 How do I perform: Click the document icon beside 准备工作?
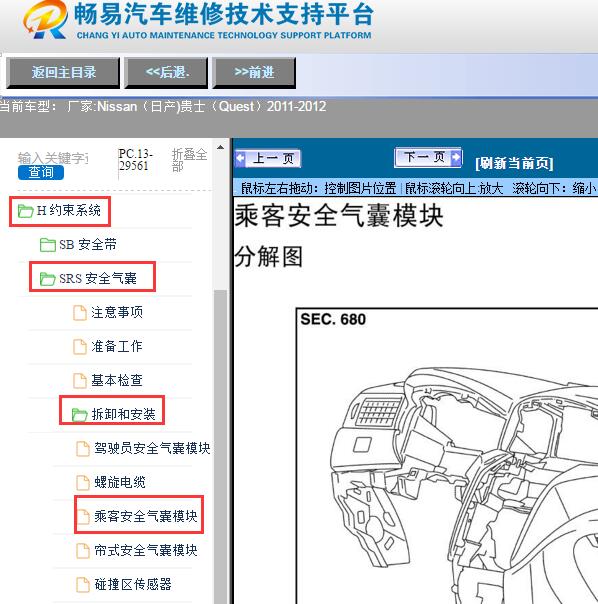[80, 346]
